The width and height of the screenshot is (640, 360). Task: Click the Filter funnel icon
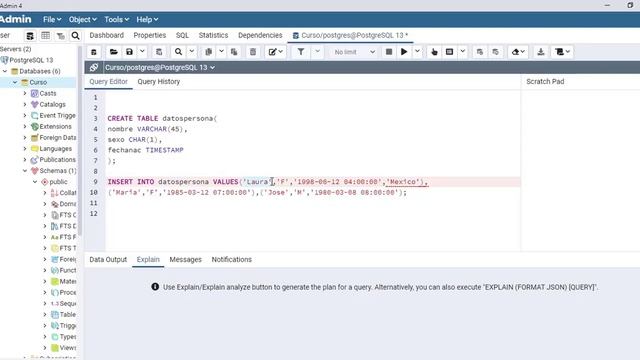301,52
